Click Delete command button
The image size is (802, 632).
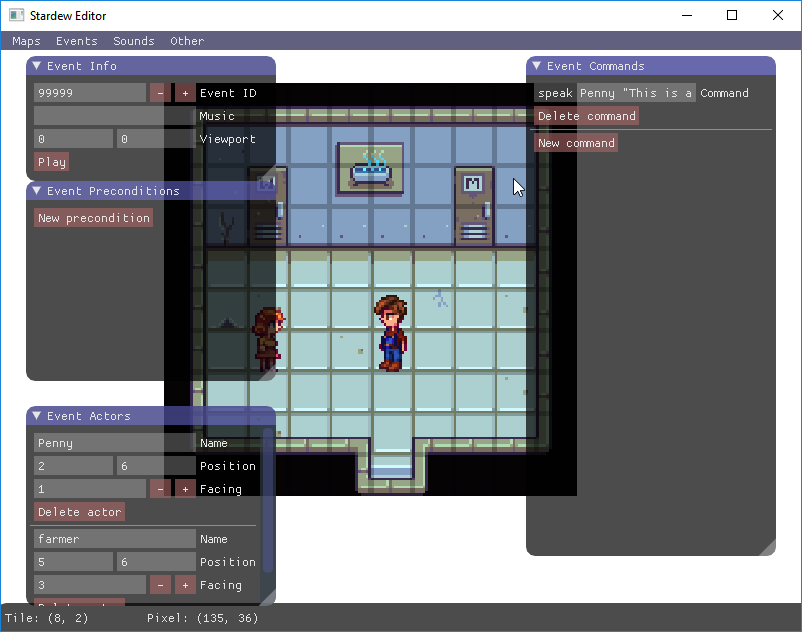(x=586, y=116)
